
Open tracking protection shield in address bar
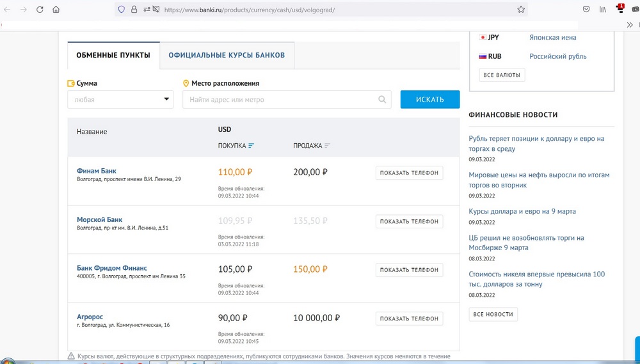122,10
